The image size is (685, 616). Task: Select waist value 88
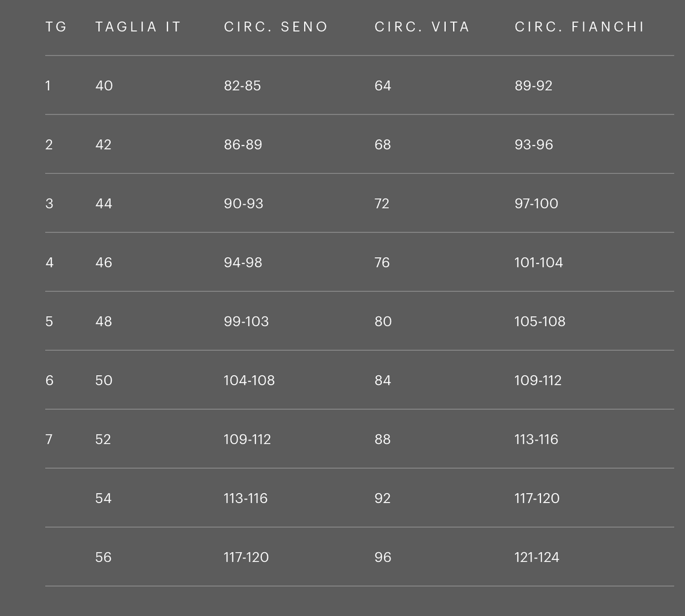point(383,439)
